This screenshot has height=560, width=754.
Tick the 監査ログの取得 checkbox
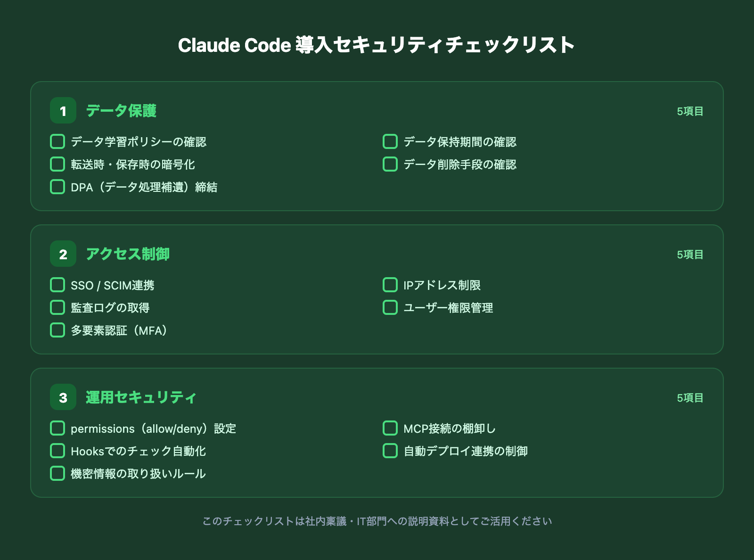point(57,307)
